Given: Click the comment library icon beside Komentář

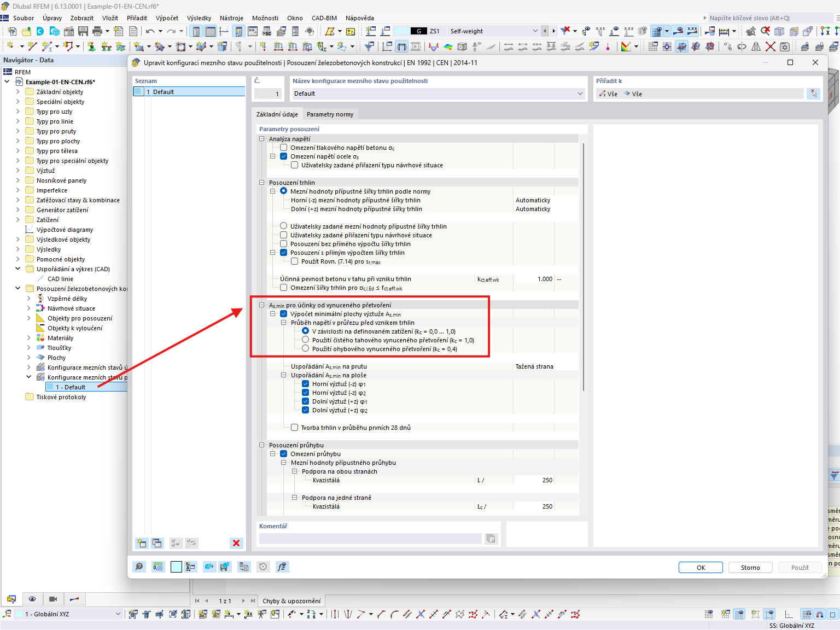Looking at the screenshot, I should point(491,539).
